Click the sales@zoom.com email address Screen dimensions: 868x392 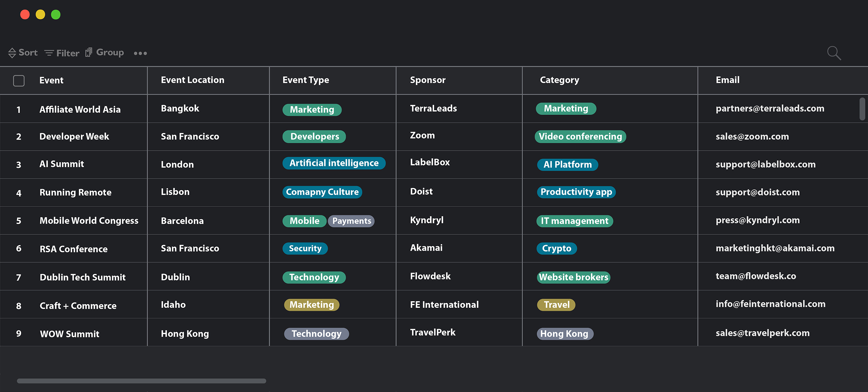(x=752, y=137)
